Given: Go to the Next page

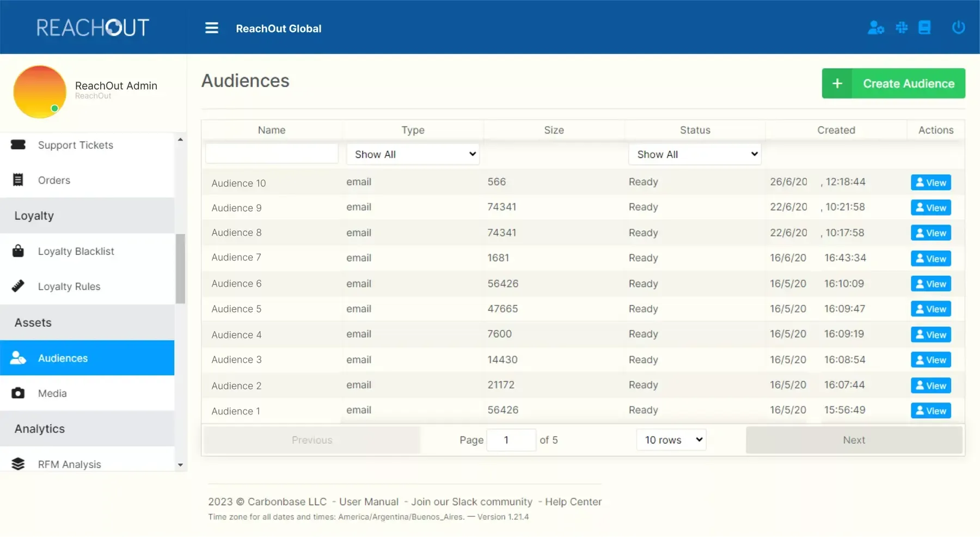Looking at the screenshot, I should click(854, 440).
